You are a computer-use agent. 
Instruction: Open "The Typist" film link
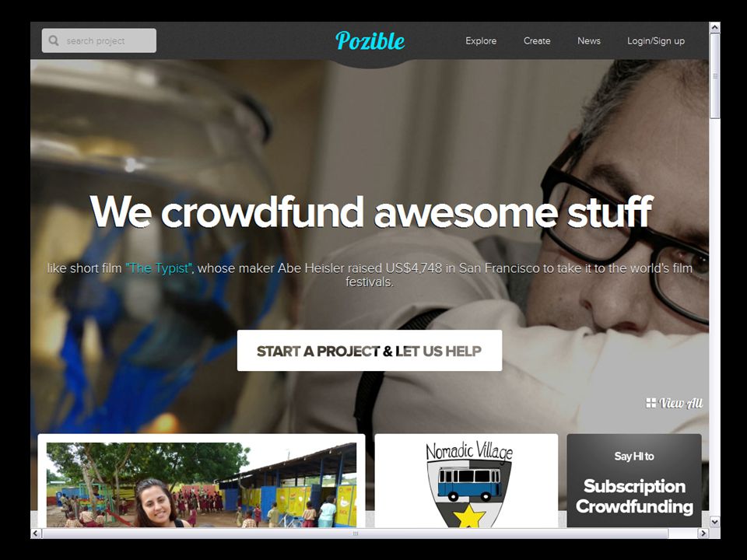pos(159,268)
